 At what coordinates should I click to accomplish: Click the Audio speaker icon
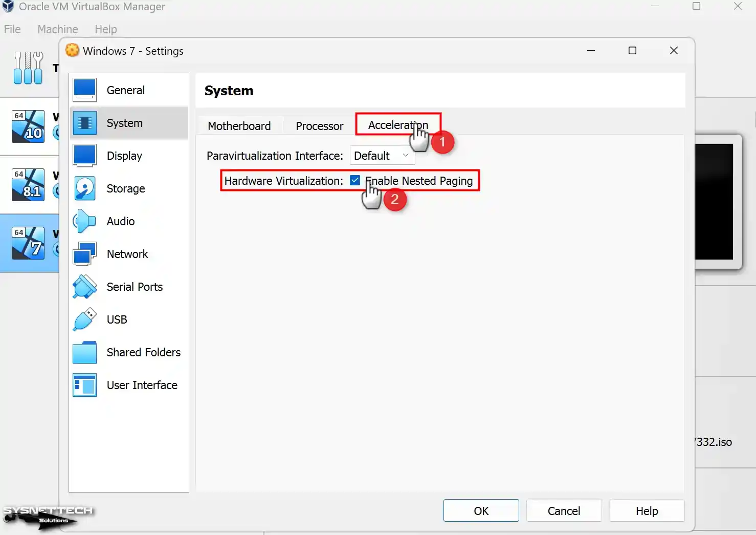click(x=84, y=221)
